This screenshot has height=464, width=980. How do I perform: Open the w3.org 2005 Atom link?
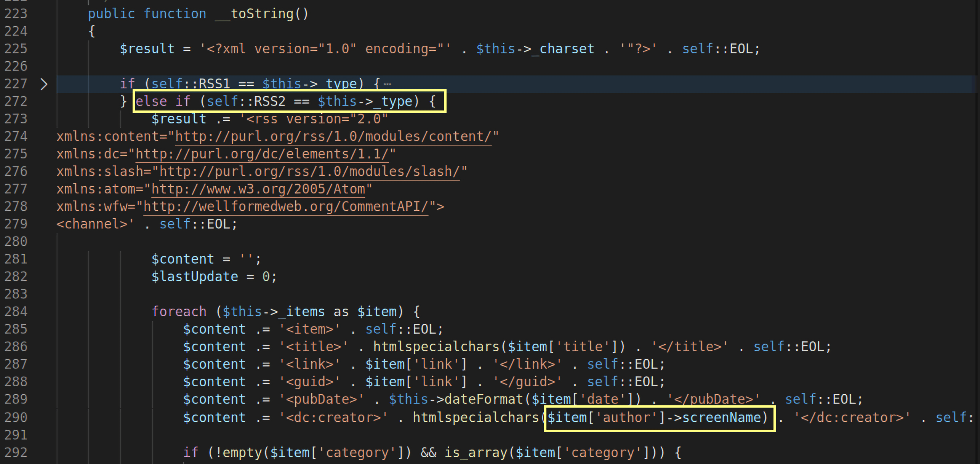[258, 189]
